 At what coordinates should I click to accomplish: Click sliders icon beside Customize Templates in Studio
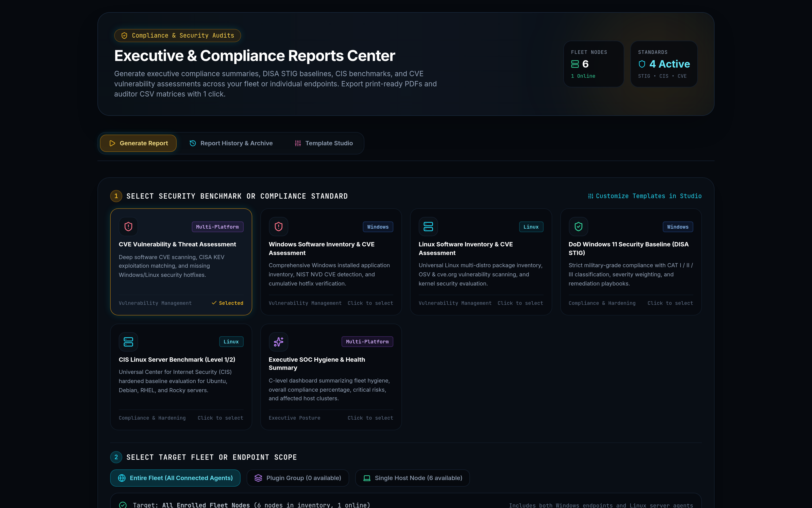pos(590,196)
